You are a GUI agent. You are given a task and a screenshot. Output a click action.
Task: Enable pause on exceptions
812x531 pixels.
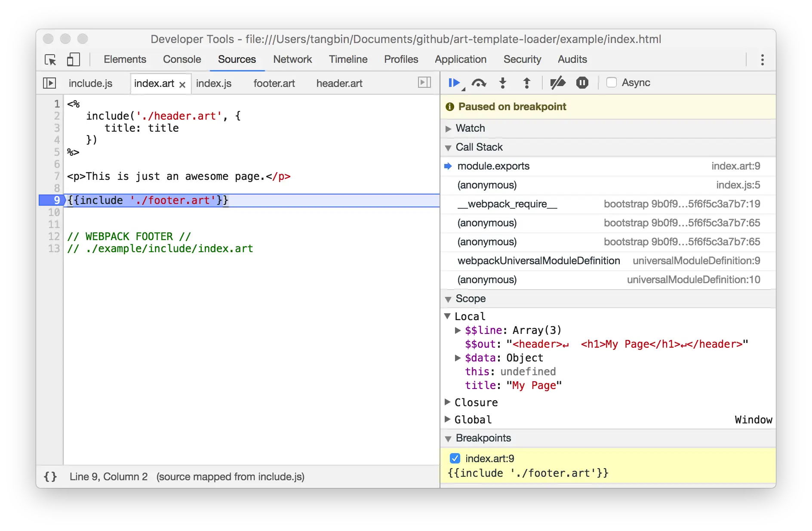(x=581, y=83)
